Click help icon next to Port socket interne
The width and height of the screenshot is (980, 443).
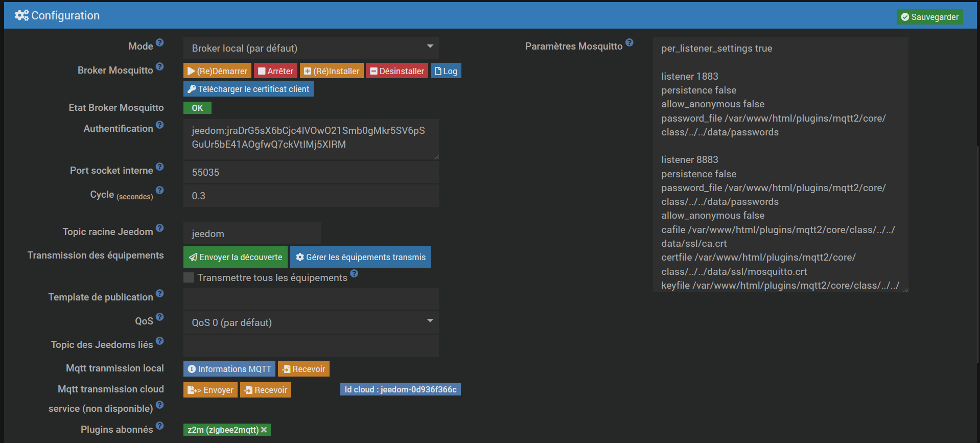click(x=160, y=167)
